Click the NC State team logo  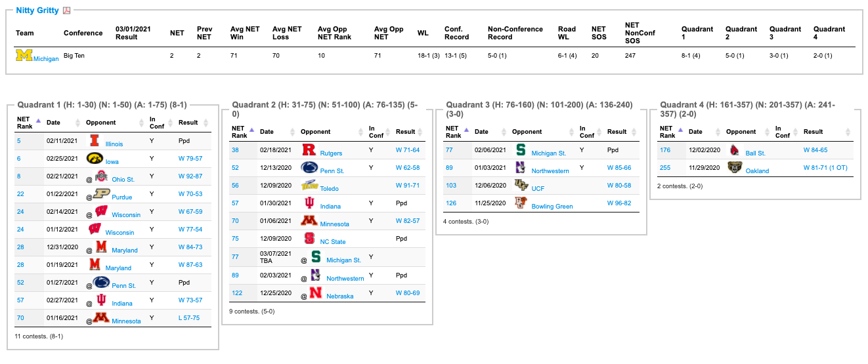coord(309,239)
